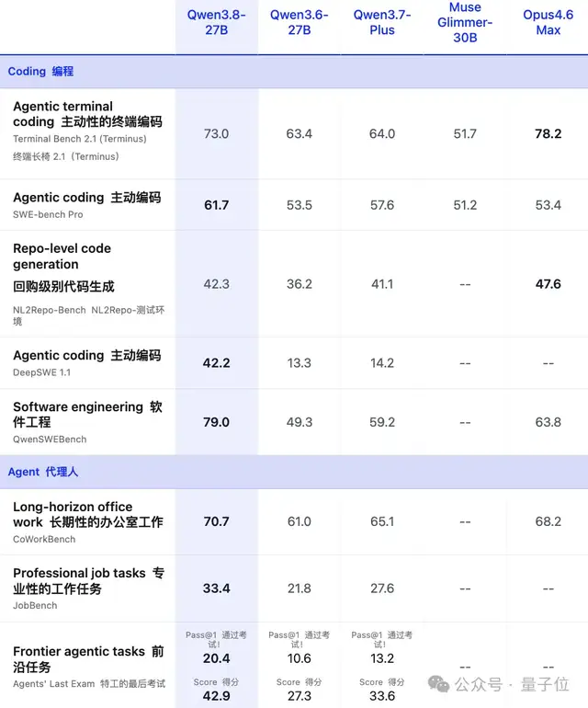This screenshot has height=708, width=588.
Task: Click the 53.5 score cell
Action: pos(300,205)
